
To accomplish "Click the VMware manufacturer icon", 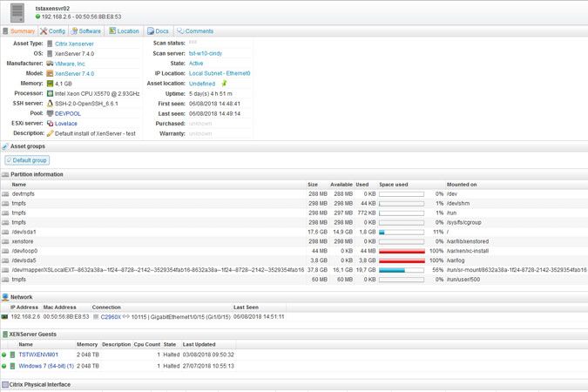I will (x=50, y=64).
